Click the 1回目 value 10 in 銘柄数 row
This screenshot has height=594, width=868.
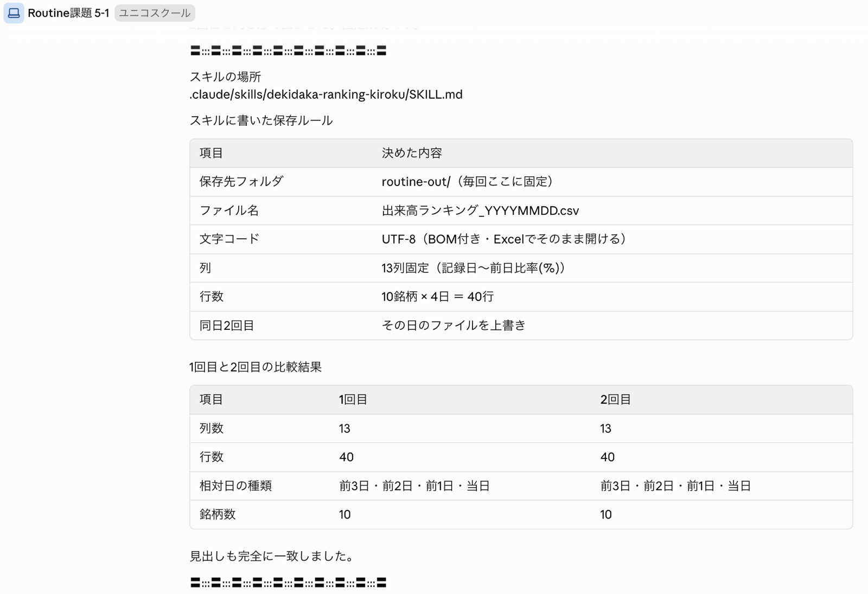pyautogui.click(x=345, y=515)
